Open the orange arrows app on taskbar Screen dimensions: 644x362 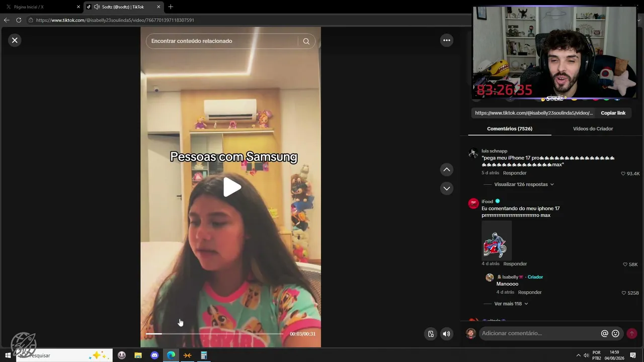187,355
